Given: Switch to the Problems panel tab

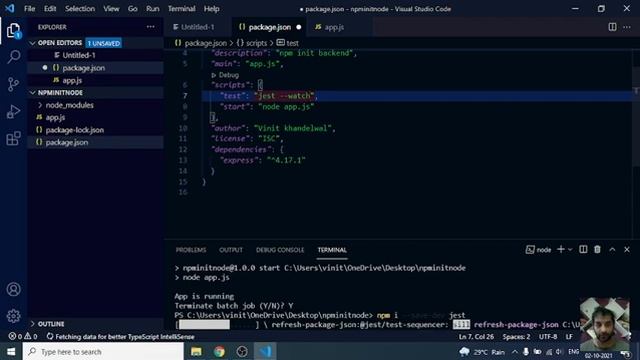Looking at the screenshot, I should click(x=191, y=250).
